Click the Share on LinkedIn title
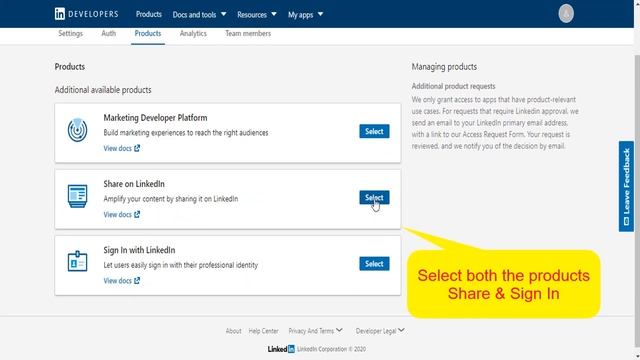This screenshot has height=360, width=640. (x=134, y=184)
